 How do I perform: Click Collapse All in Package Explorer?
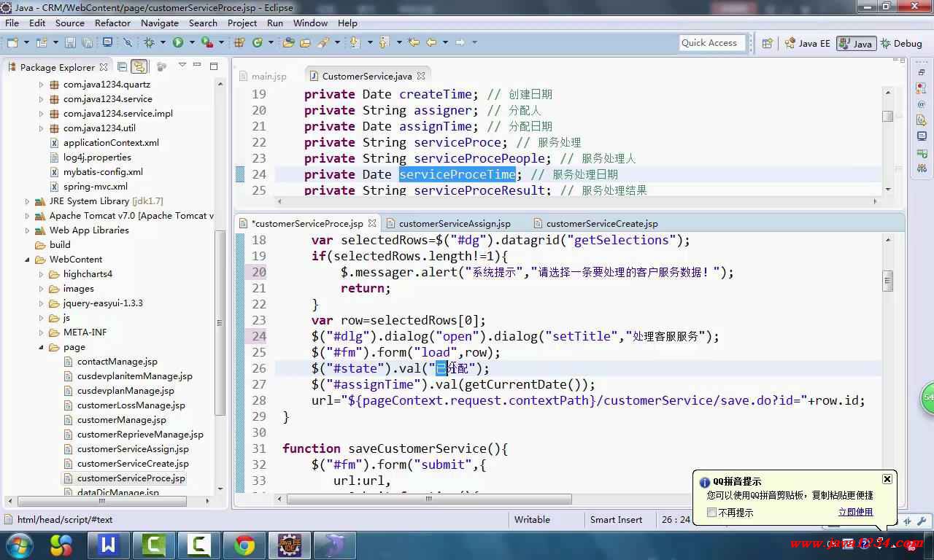tap(122, 67)
